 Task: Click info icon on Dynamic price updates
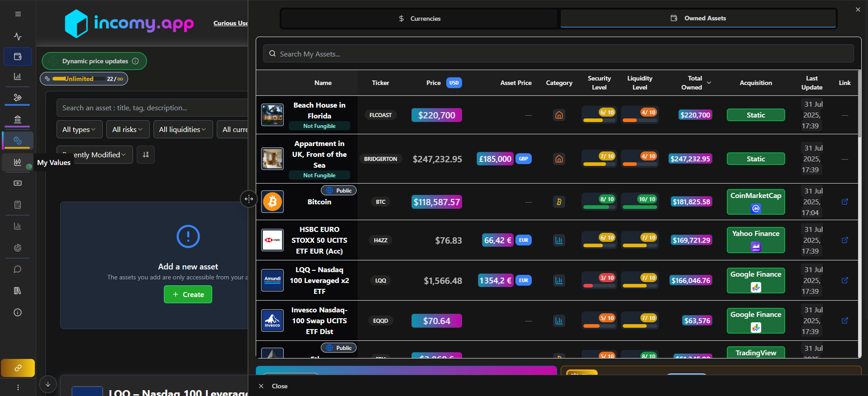pos(135,61)
